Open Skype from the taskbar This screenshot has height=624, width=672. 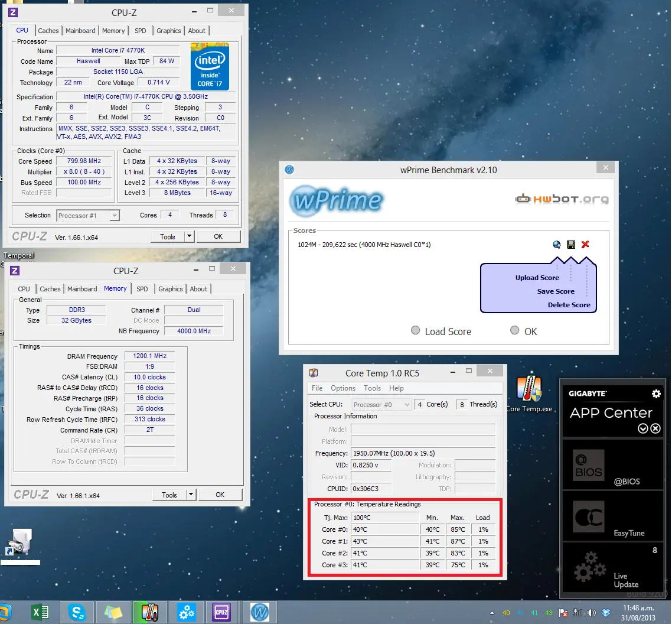click(x=77, y=612)
